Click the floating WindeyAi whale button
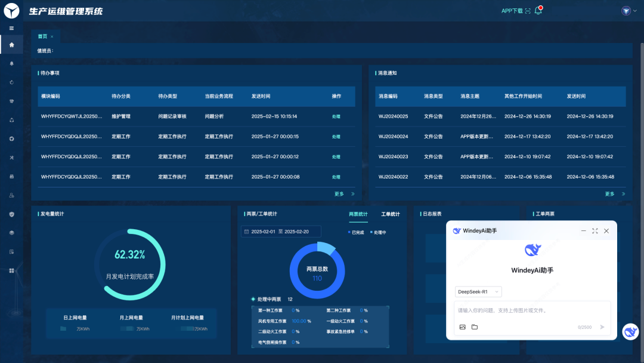 click(x=630, y=332)
